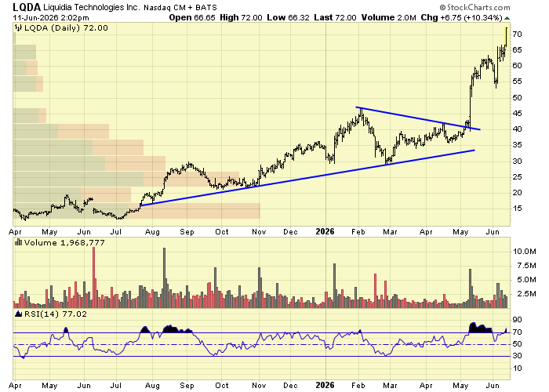Click the 2.5M volume axis label

click(526, 294)
